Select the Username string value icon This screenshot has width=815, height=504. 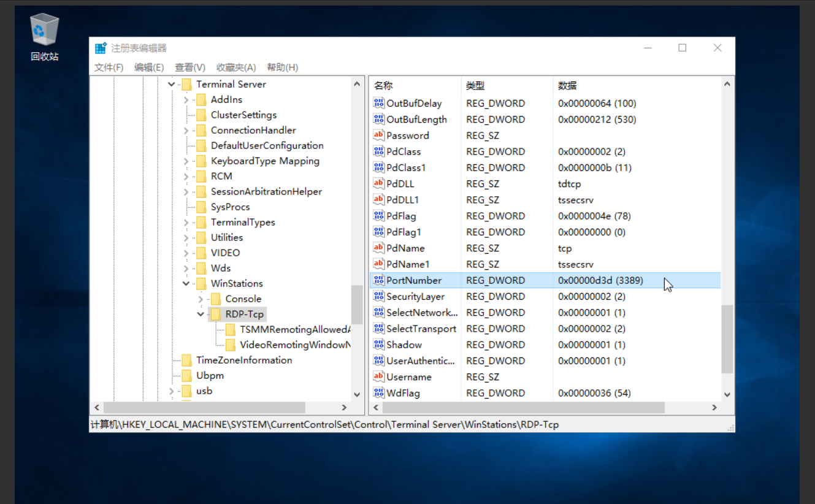coord(379,376)
